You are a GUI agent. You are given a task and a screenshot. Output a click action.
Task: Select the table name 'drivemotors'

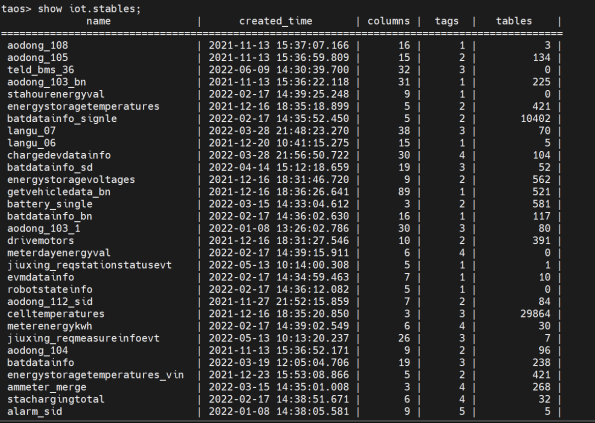tap(41, 241)
